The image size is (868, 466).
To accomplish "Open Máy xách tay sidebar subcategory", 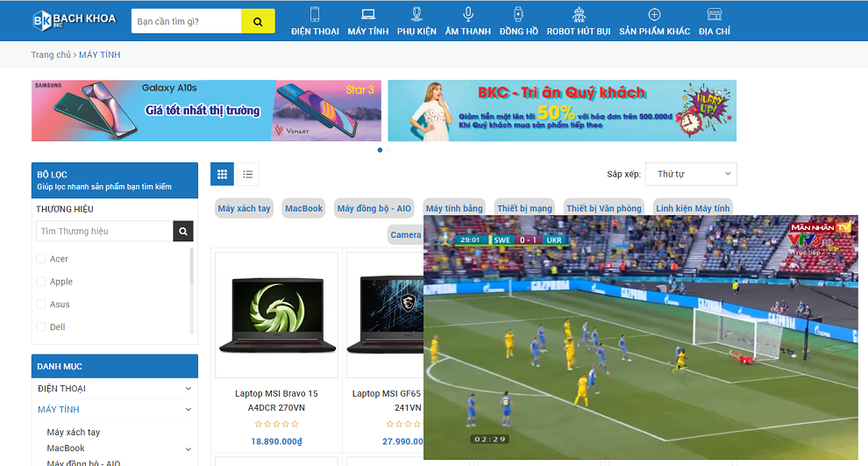I will 74,432.
